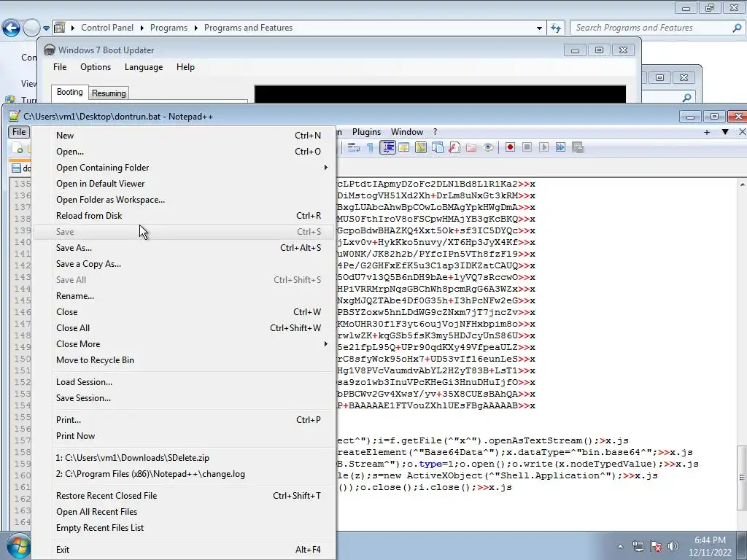
Task: Open Language menu in Boot Updater
Action: point(144,67)
